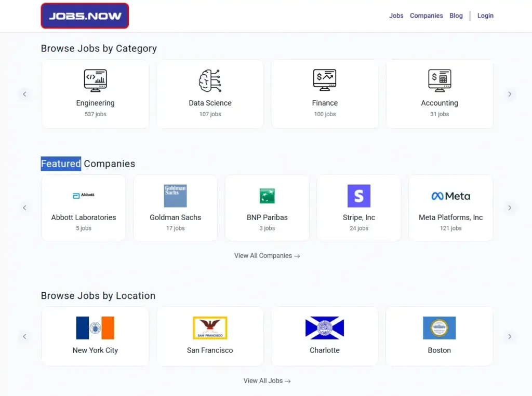
Task: Show next locations with right arrow
Action: [510, 336]
